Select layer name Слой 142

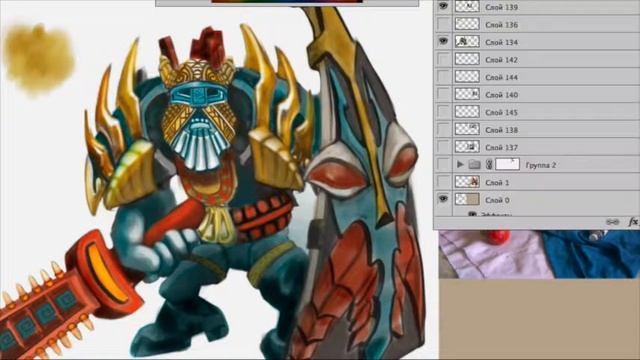[501, 60]
